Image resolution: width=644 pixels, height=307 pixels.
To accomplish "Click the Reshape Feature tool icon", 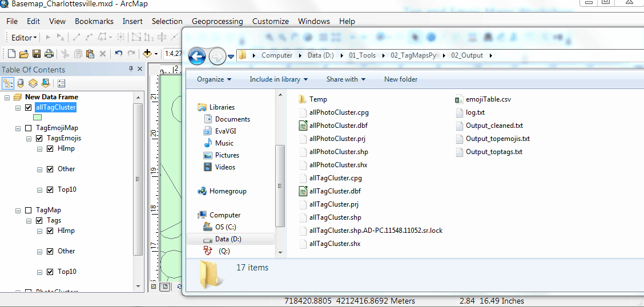I will click(x=148, y=37).
